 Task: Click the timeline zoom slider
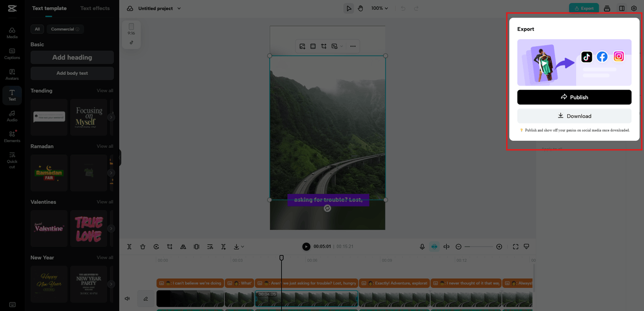[x=478, y=247]
